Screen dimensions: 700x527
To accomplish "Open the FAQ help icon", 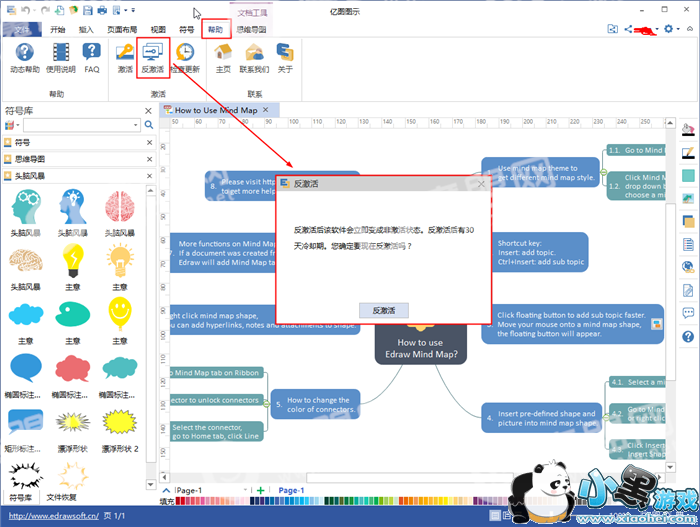I will tap(92, 57).
